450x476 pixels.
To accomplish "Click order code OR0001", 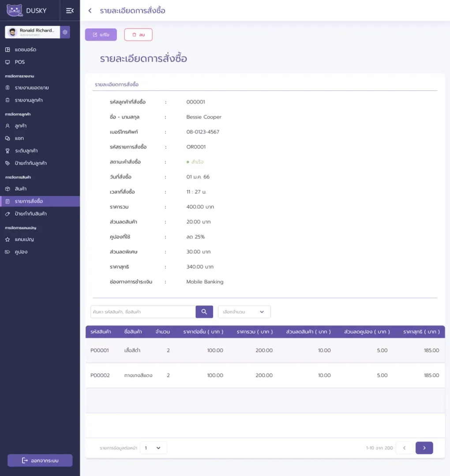I will pos(196,147).
